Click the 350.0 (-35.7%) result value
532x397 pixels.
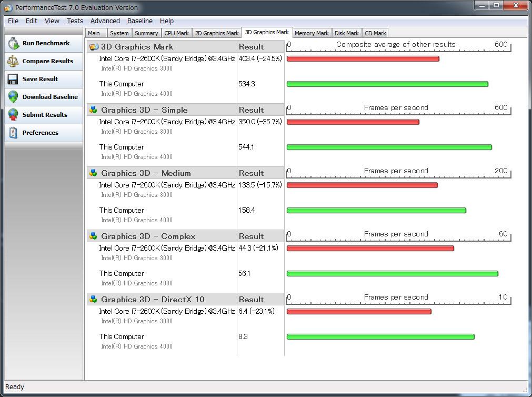260,122
